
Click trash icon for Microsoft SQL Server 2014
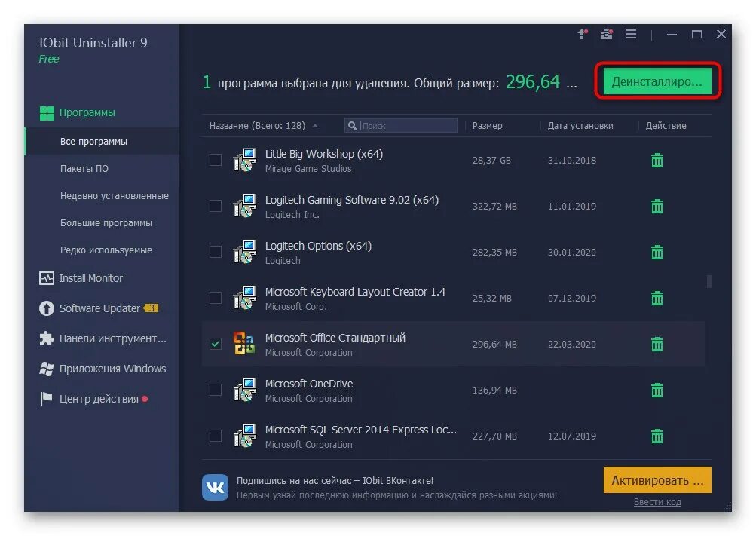[657, 436]
